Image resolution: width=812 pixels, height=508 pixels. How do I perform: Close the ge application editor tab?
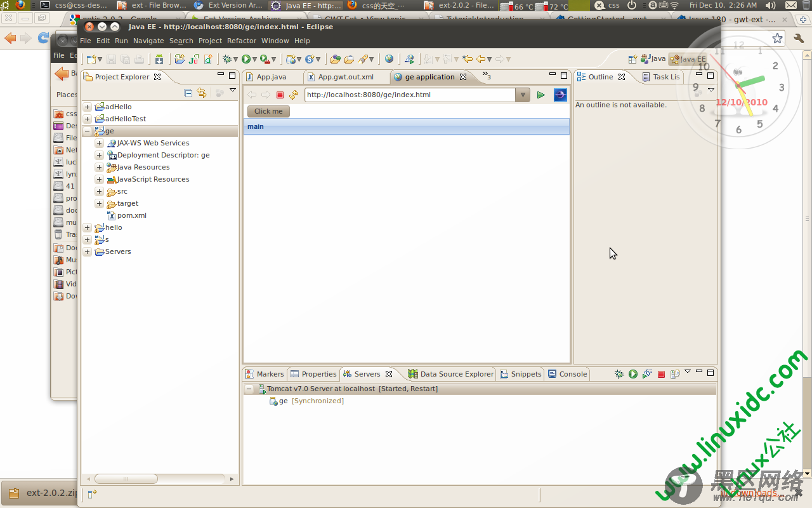[463, 77]
